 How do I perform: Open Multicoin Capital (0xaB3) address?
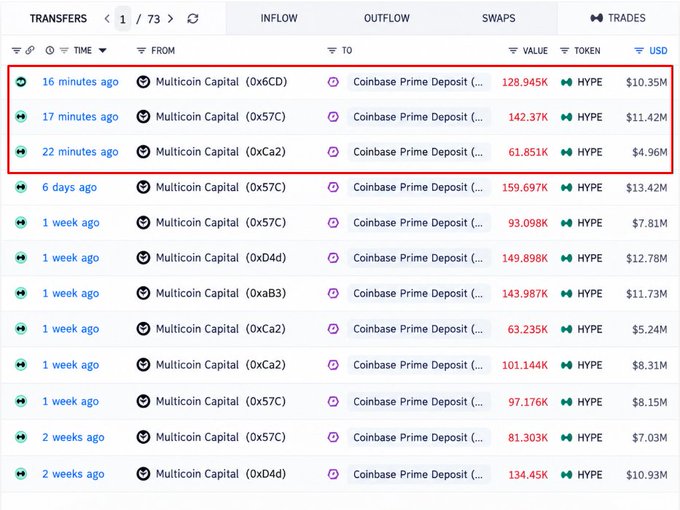pos(221,293)
